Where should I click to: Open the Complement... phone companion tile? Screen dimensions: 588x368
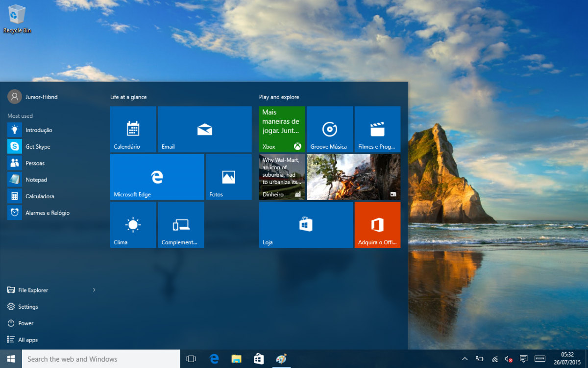(x=181, y=225)
